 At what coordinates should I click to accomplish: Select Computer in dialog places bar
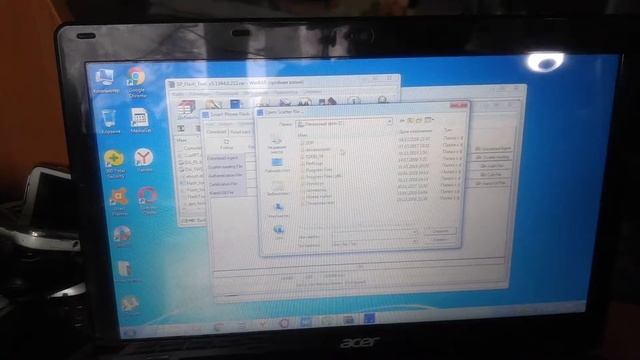(x=279, y=210)
